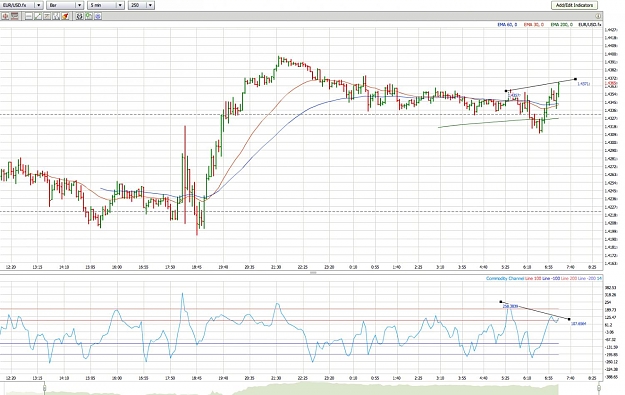Click the toolbar icon left of the red flag
Image resolution: width=625 pixels, height=395 pixels.
pyautogui.click(x=56, y=16)
